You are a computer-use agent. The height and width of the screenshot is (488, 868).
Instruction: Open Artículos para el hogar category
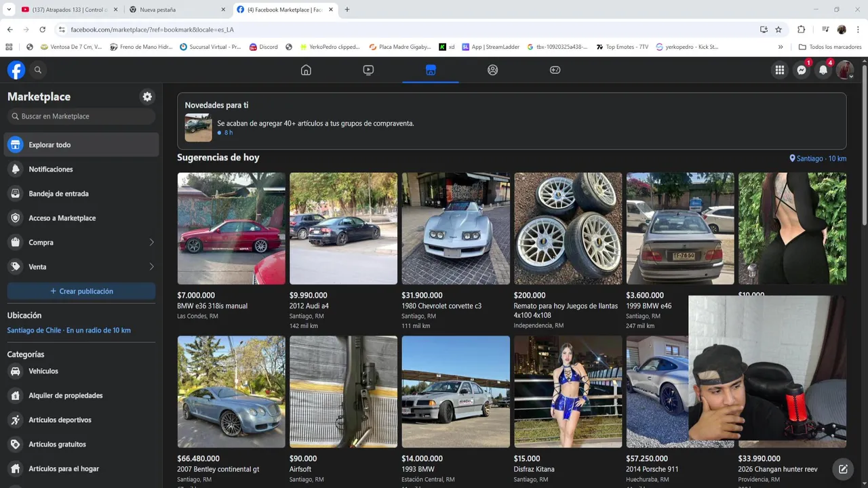click(x=81, y=469)
